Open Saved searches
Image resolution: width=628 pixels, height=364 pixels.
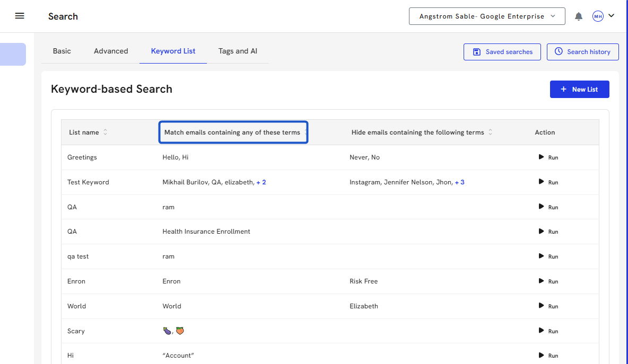[502, 52]
